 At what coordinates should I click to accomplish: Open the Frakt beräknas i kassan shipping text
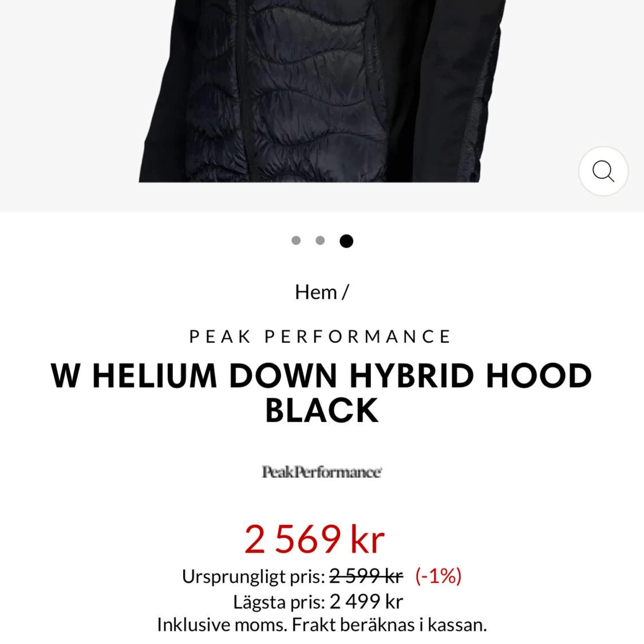[389, 625]
